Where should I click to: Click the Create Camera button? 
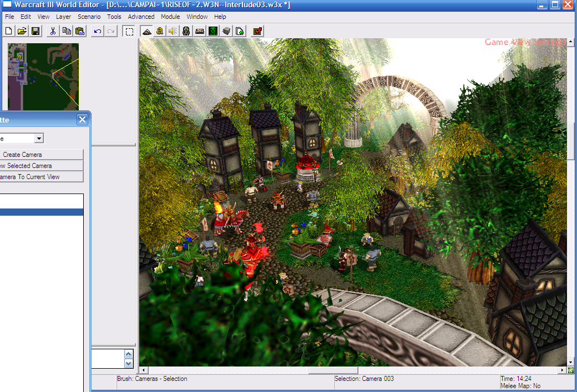point(42,155)
